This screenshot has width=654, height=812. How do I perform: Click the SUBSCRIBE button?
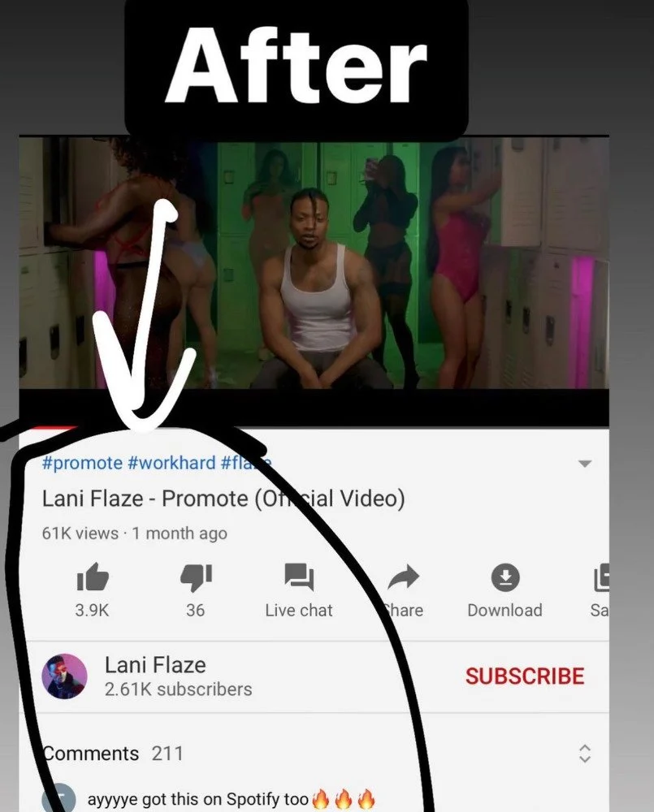(x=525, y=676)
